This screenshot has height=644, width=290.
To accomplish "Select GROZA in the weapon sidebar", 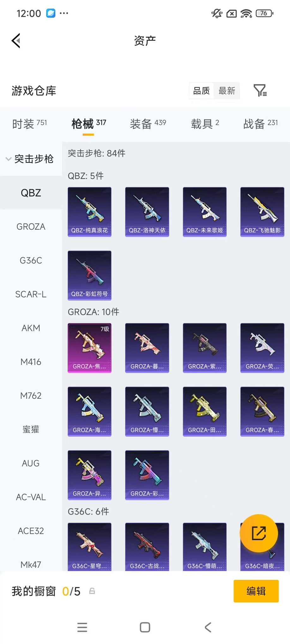I will point(31,227).
